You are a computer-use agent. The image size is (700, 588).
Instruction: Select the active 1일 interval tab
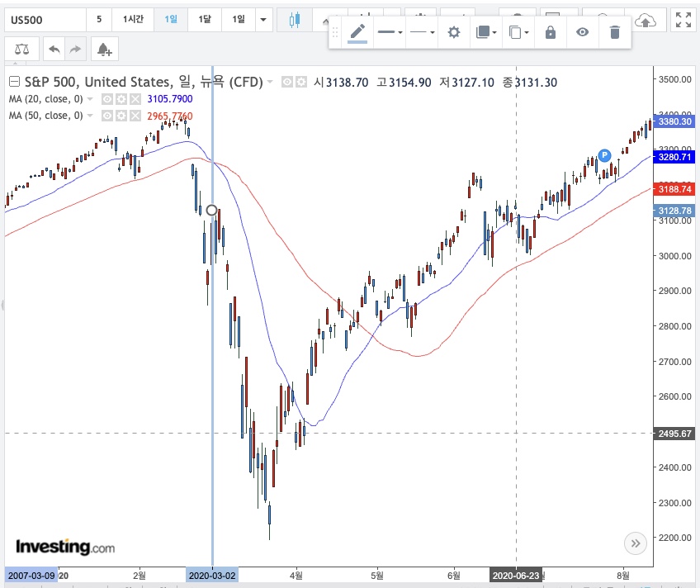pyautogui.click(x=171, y=19)
